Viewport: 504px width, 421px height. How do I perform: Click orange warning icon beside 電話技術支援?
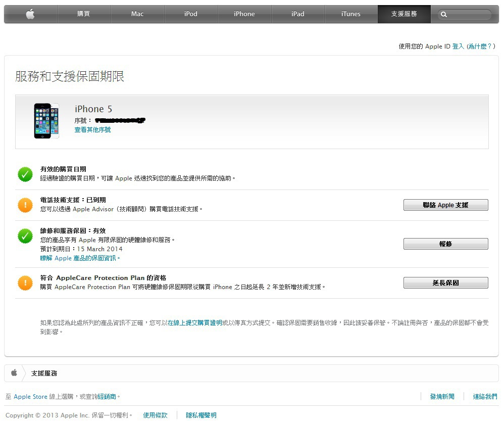[x=25, y=205]
